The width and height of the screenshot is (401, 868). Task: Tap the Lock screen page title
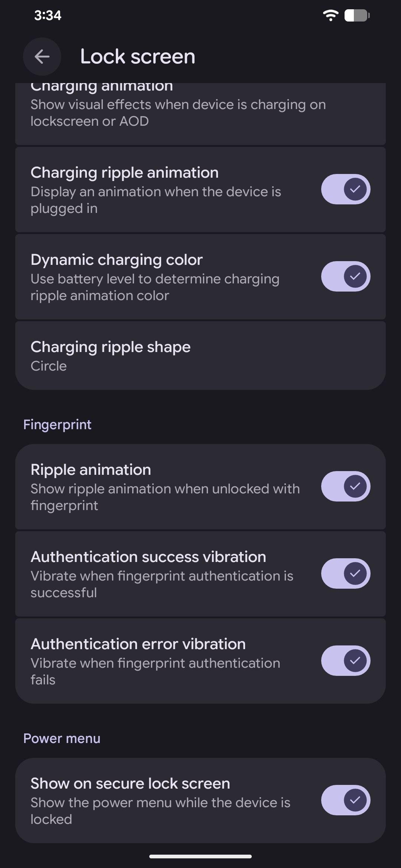coord(138,57)
